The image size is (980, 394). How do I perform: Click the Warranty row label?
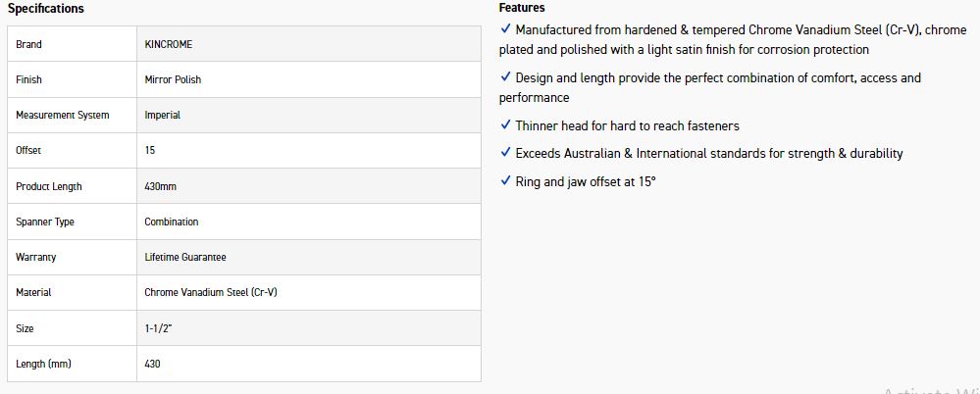[36, 257]
